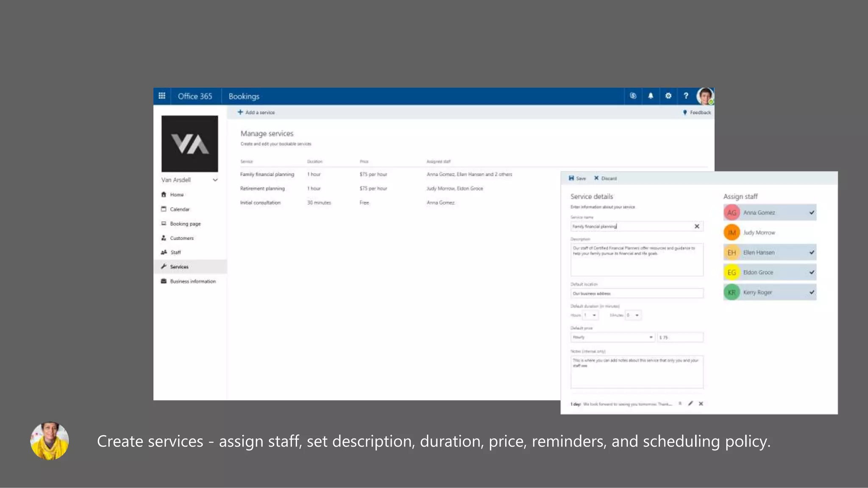This screenshot has width=868, height=488.
Task: Click 'Free' price cell
Action: [364, 203]
